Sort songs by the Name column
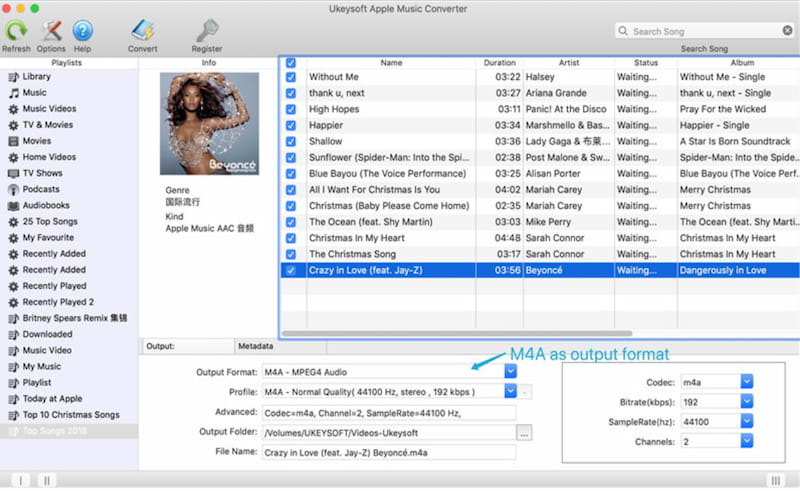Screen dimensions: 800x491 click(x=391, y=63)
